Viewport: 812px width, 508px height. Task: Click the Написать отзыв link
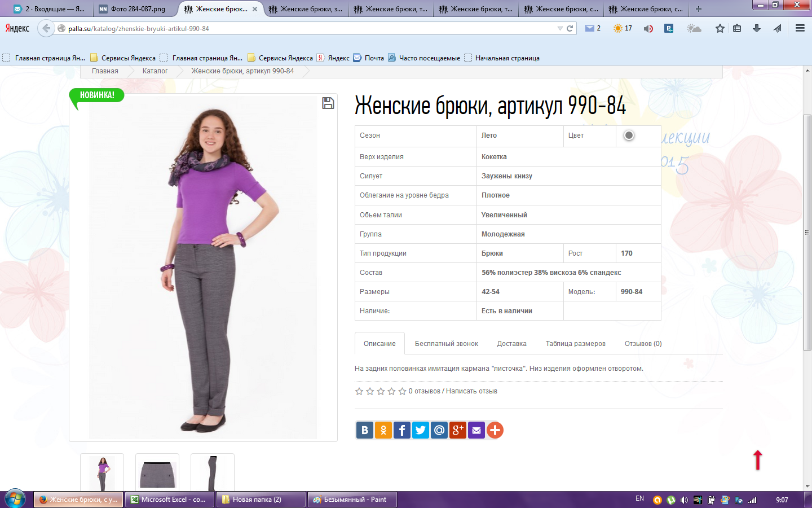pyautogui.click(x=471, y=391)
